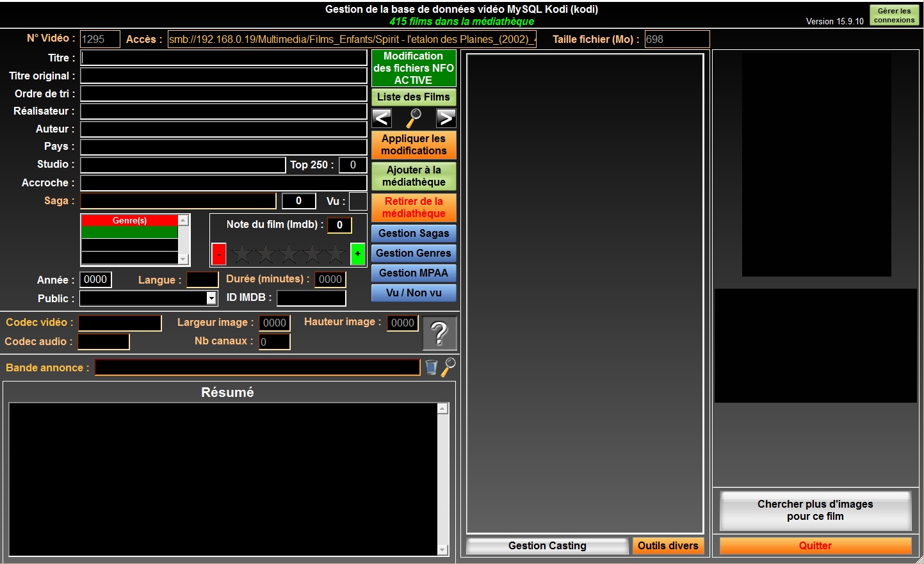Toggle the Vu / Non vu status button
The width and height of the screenshot is (924, 564).
click(x=414, y=293)
